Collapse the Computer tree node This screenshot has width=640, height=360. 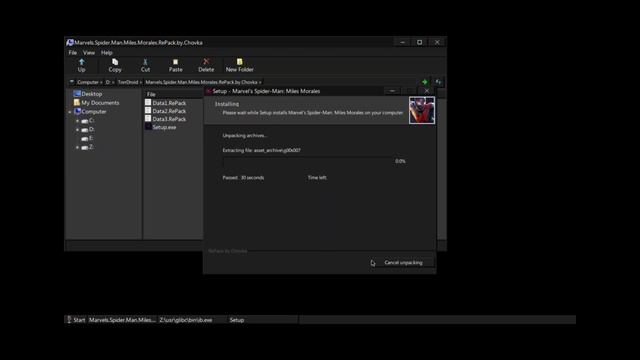pos(70,112)
